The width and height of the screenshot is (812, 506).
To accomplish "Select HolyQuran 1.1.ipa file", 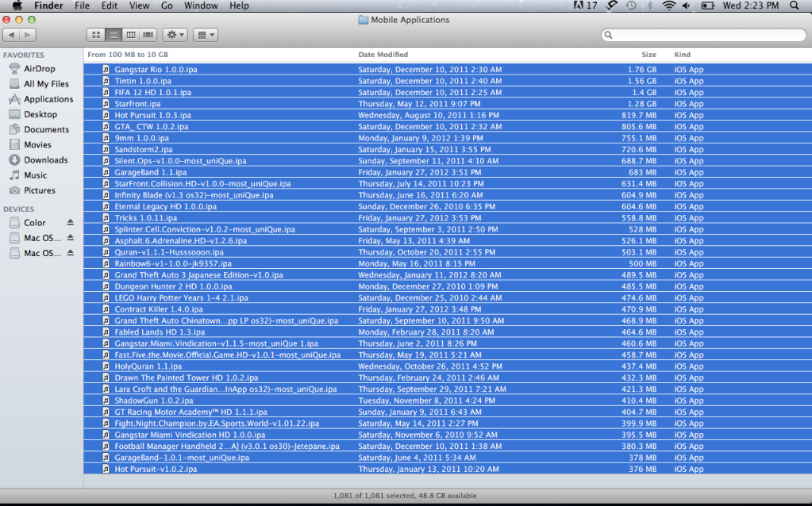I will click(x=448, y=366).
